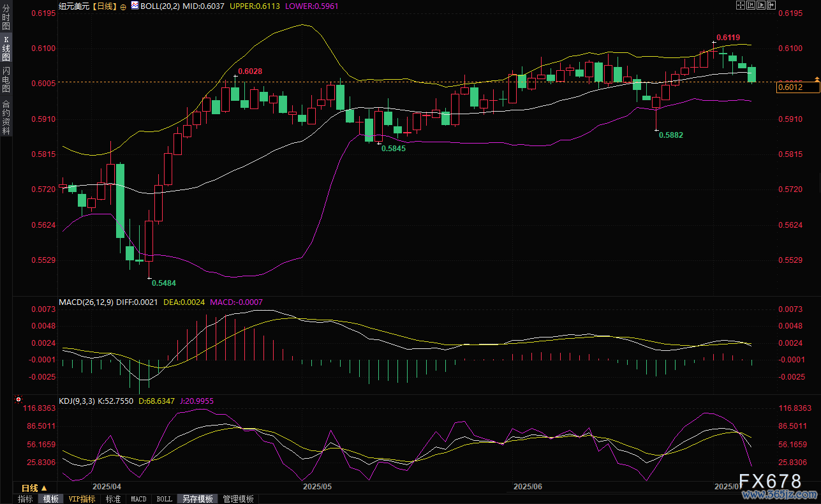
Task: Click the K:52.7550 value
Action: coord(115,401)
